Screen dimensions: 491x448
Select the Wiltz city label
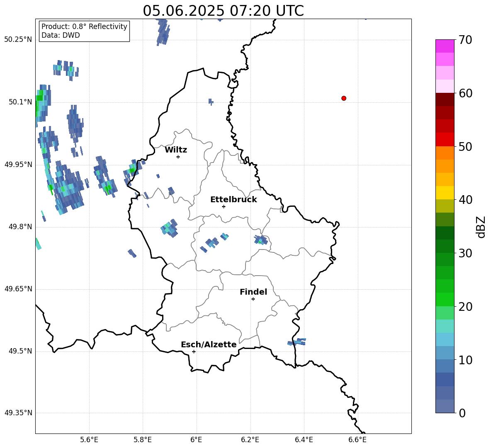click(176, 150)
